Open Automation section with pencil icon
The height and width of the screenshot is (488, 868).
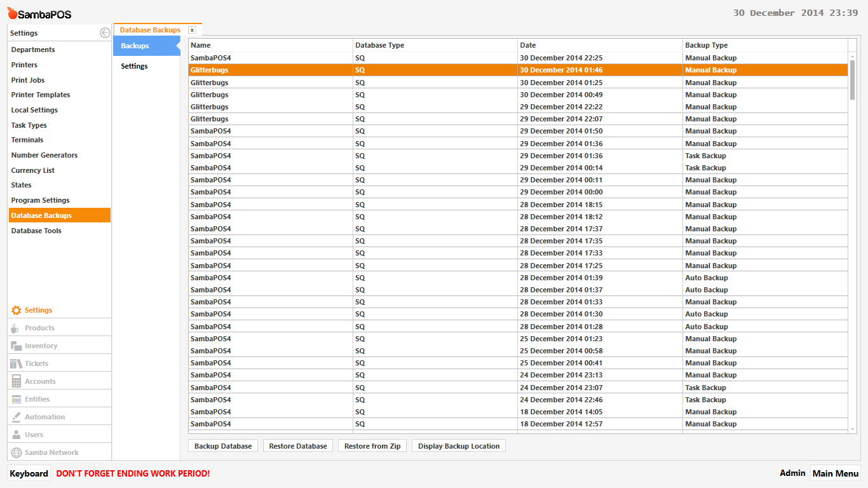point(17,417)
